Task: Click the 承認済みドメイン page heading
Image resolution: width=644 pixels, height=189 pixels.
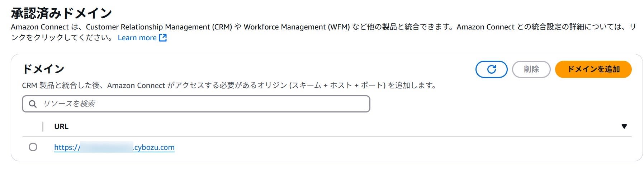Action: point(61,13)
